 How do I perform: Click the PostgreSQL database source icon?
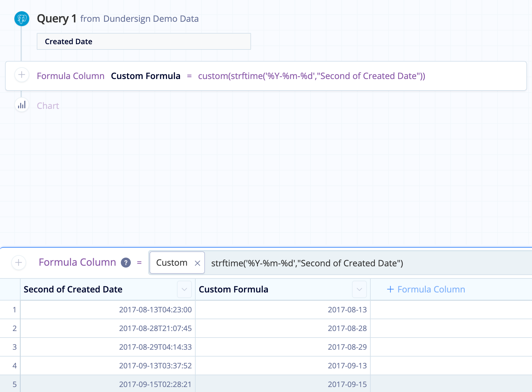click(21, 19)
